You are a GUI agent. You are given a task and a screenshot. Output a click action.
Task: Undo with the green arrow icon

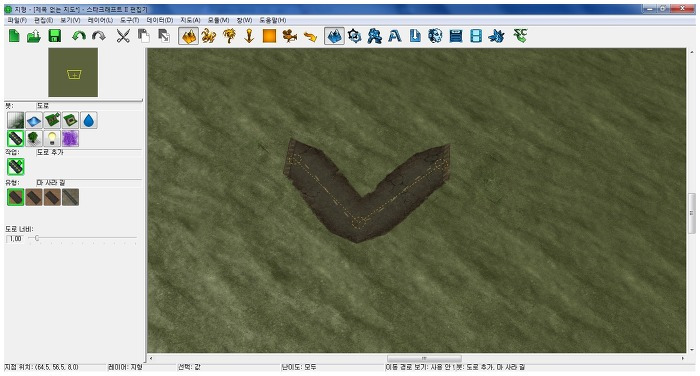click(79, 36)
